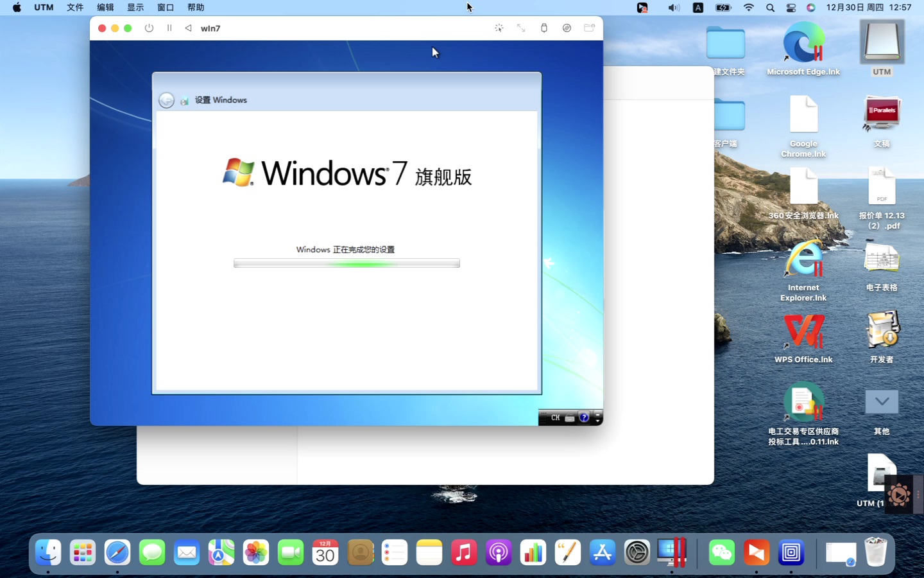Screen dimensions: 924x578
Task: Open Podcasts from the Dock
Action: tap(499, 552)
